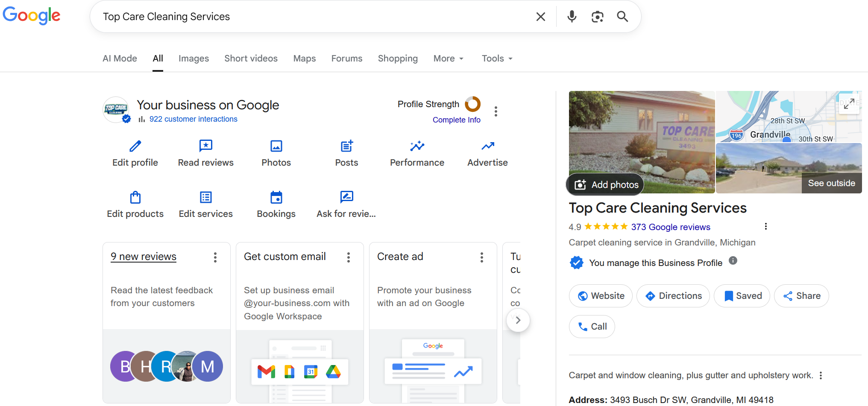Open Edit profile pencil icon
The image size is (868, 406).
point(135,146)
